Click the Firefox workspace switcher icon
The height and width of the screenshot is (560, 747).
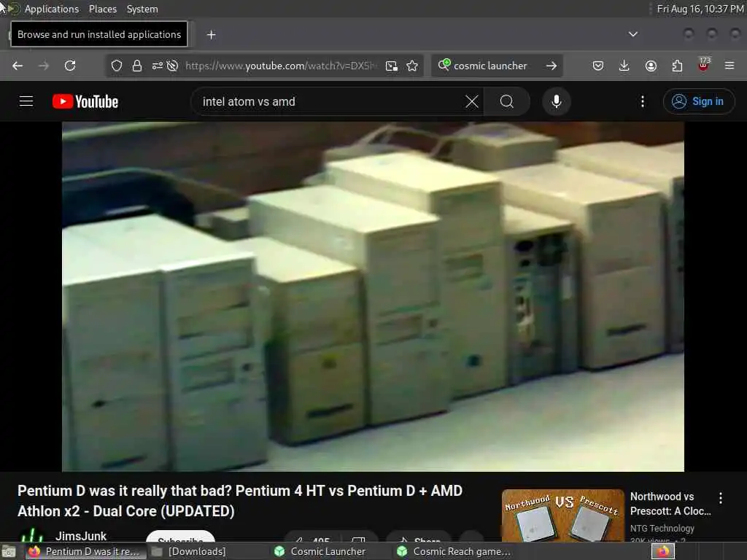[663, 551]
